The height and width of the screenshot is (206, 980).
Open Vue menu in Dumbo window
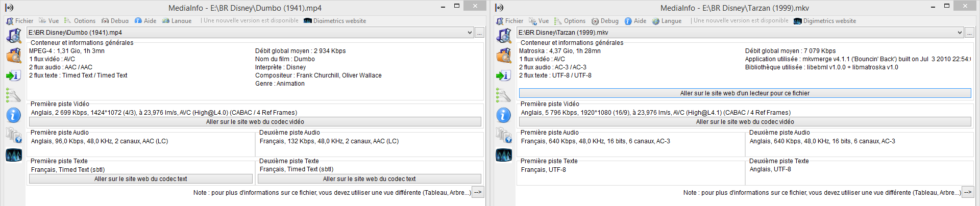pyautogui.click(x=49, y=21)
